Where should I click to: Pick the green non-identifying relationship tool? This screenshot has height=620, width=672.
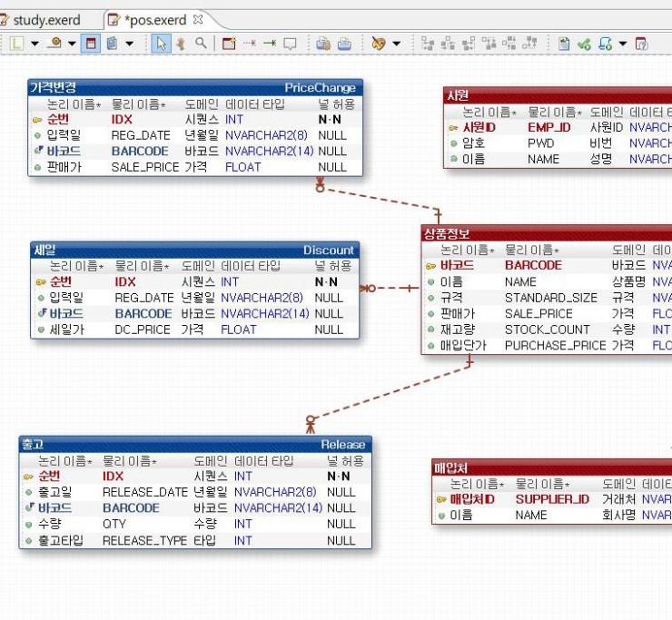[x=269, y=44]
